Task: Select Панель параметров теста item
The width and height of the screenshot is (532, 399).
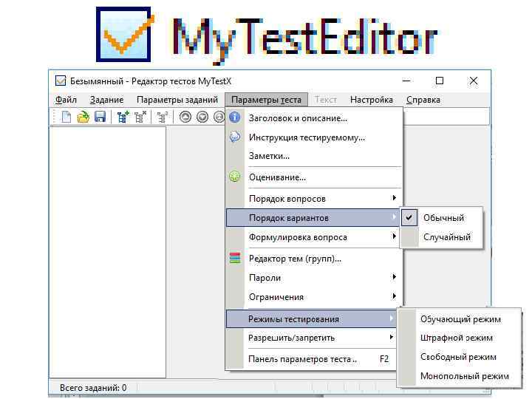Action: point(311,358)
